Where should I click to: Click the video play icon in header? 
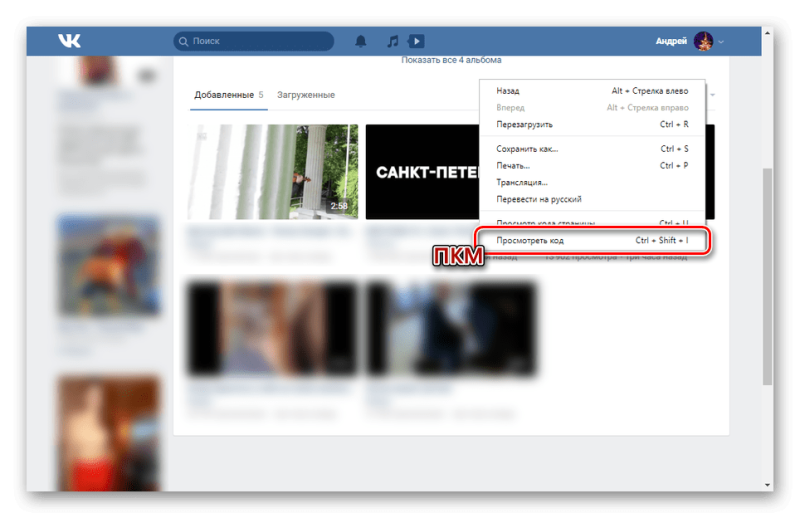(416, 41)
